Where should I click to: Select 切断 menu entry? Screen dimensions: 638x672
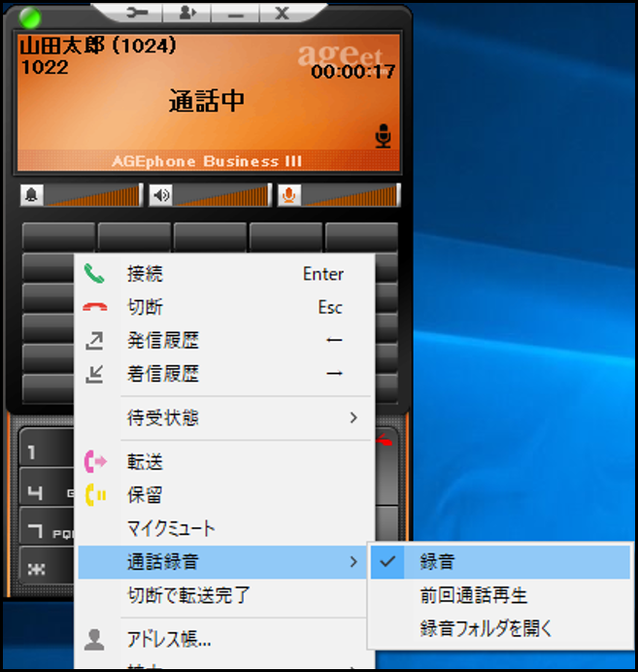point(224,307)
